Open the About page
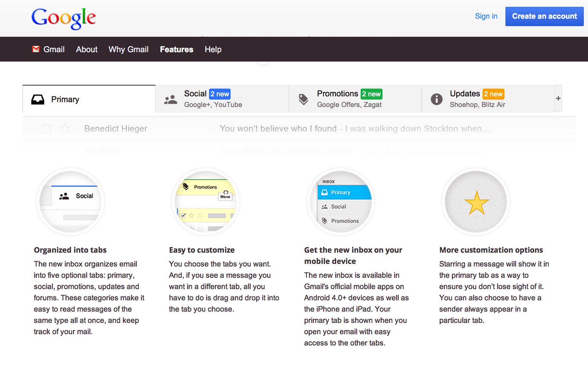The image size is (588, 388). pyautogui.click(x=87, y=49)
